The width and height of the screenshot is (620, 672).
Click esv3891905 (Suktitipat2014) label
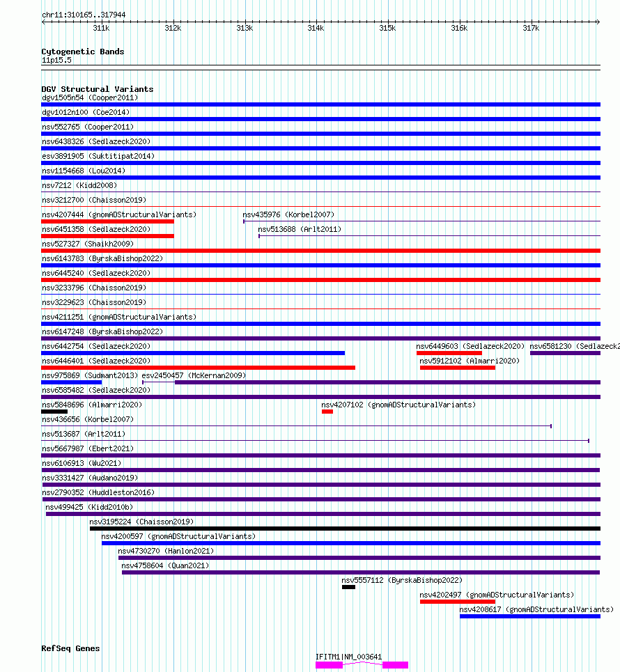click(x=98, y=156)
